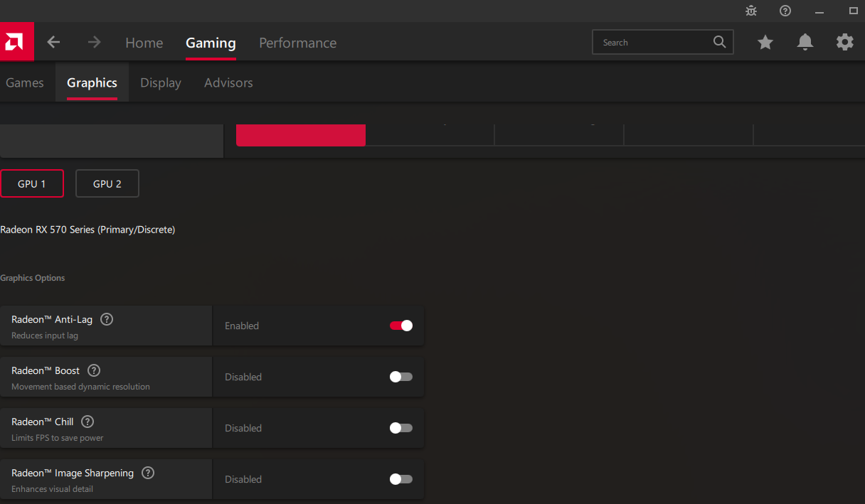The width and height of the screenshot is (865, 504).
Task: Click 'Reduces input lag' description
Action: click(x=45, y=336)
